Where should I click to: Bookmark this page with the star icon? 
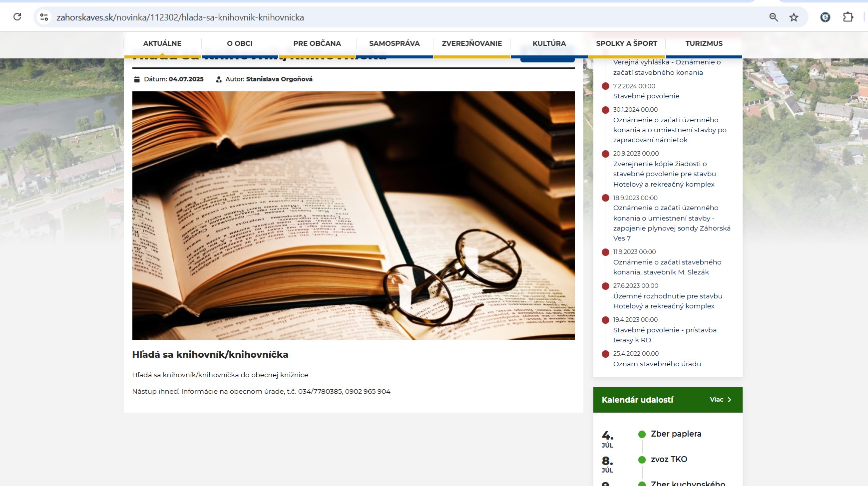point(794,17)
